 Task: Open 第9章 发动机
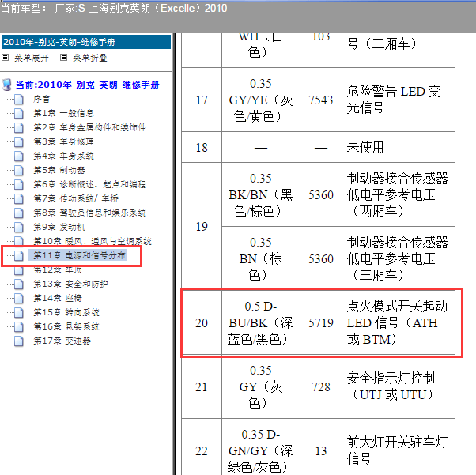coord(59,227)
